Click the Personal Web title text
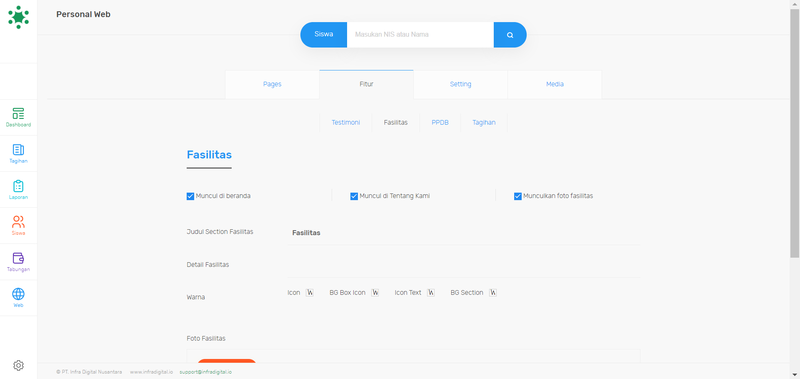This screenshot has height=379, width=800. point(83,14)
